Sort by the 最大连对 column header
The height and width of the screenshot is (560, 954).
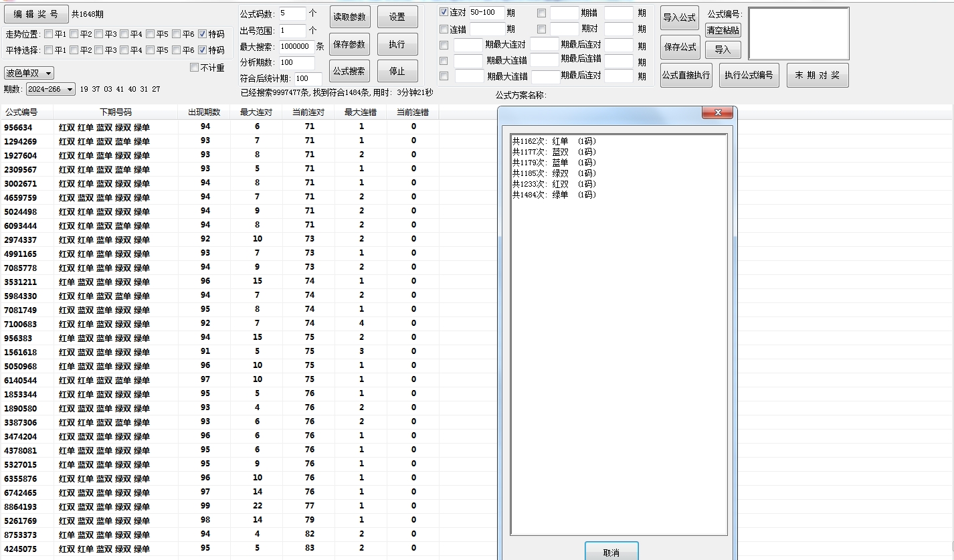pos(256,112)
